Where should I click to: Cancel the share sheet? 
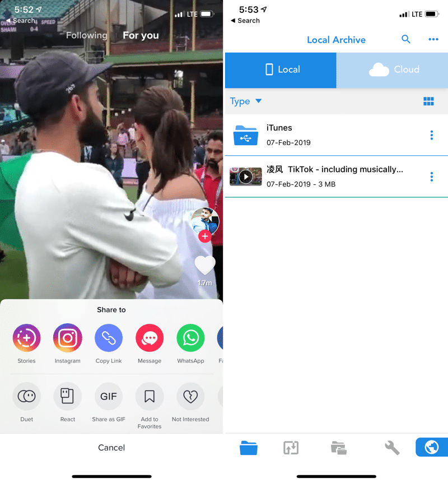pyautogui.click(x=111, y=447)
